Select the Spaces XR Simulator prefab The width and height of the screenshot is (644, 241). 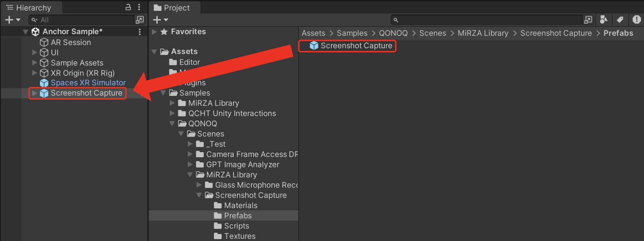[88, 83]
